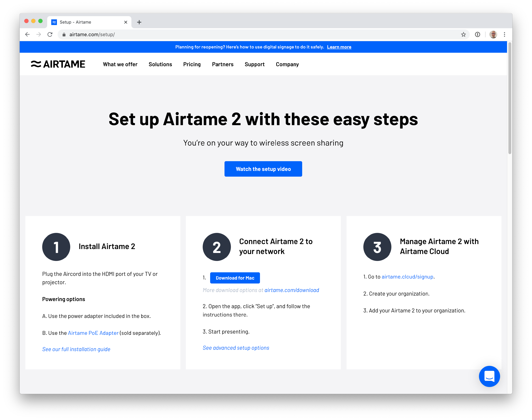Open a new tab with plus icon

click(139, 22)
